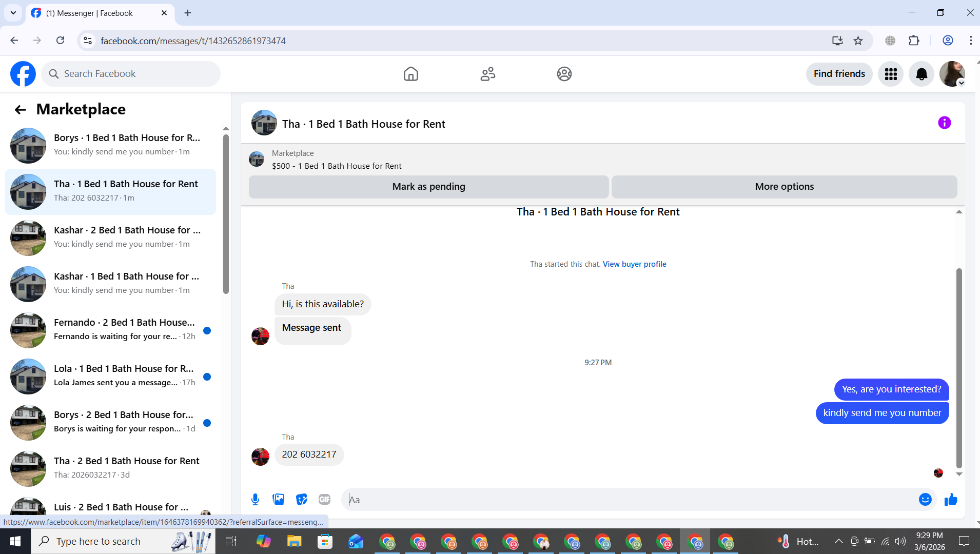Image resolution: width=980 pixels, height=554 pixels.
Task: Record a voice clip with the microphone icon
Action: point(255,499)
